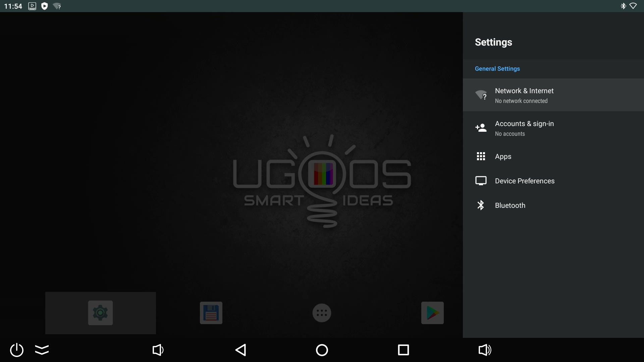Open the Apps settings entry

[x=553, y=157]
